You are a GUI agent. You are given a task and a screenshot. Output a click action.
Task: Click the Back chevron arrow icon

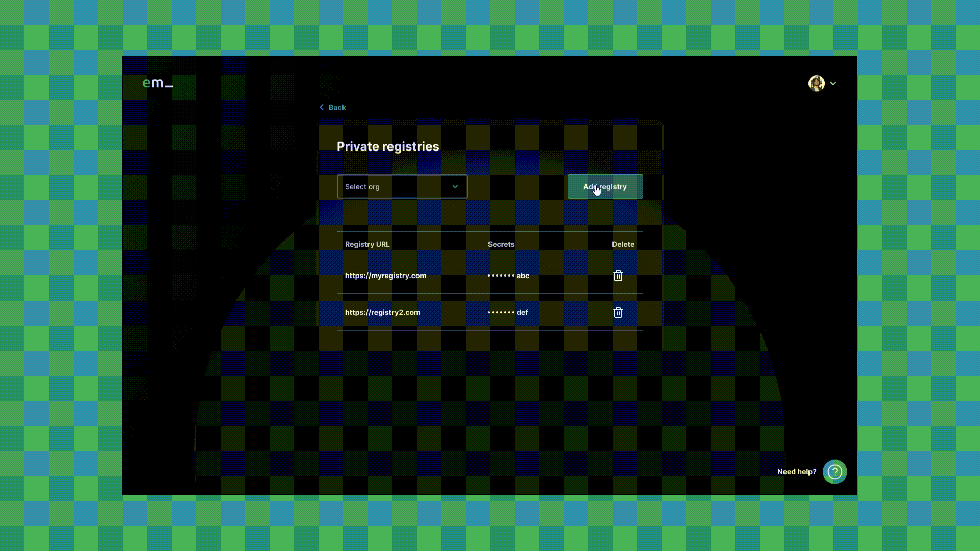322,107
